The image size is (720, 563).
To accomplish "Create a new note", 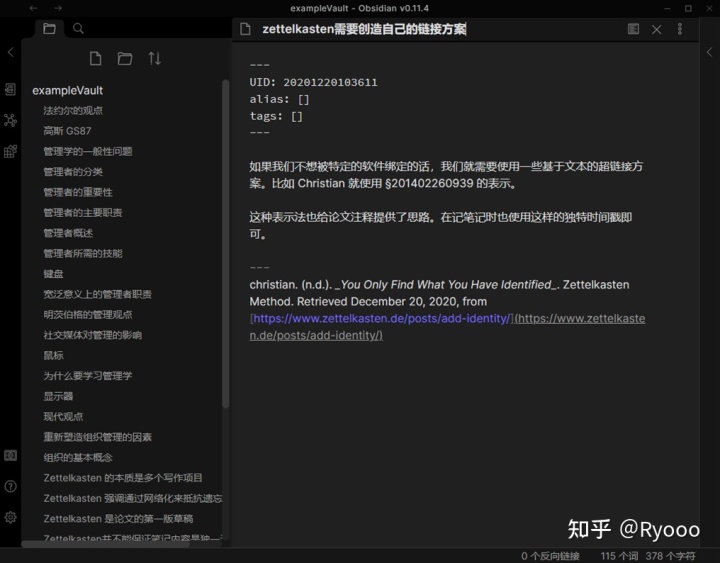I will tap(96, 59).
